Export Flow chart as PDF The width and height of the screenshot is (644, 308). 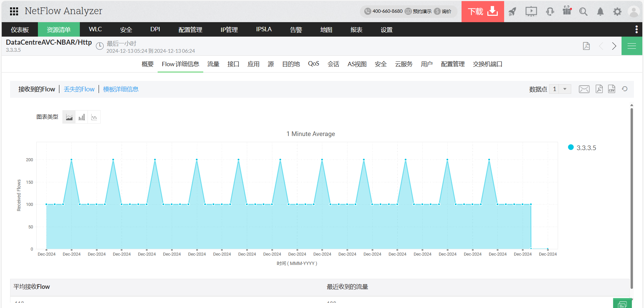pyautogui.click(x=599, y=89)
